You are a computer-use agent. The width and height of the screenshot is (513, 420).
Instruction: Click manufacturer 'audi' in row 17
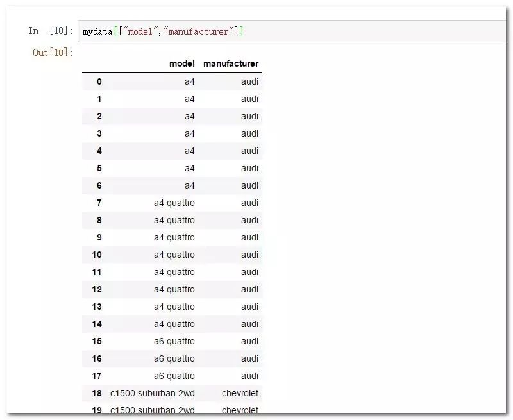[249, 376]
